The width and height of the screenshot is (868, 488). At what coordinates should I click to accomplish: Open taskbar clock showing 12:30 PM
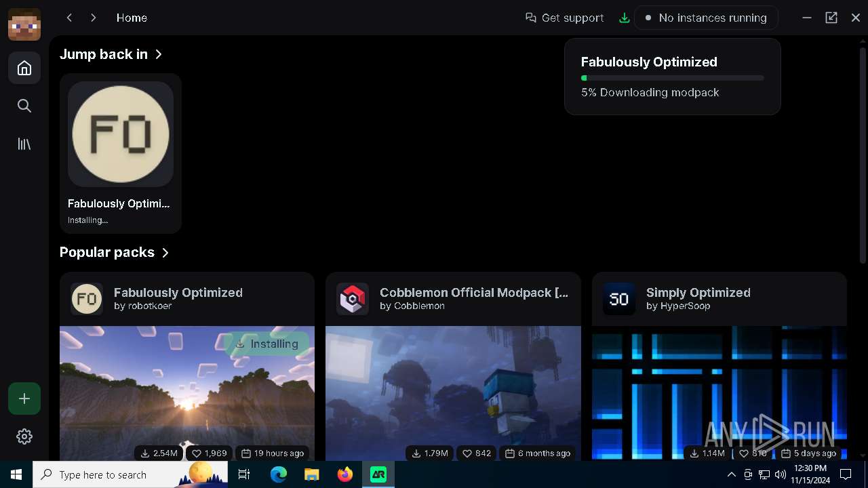[x=810, y=474]
